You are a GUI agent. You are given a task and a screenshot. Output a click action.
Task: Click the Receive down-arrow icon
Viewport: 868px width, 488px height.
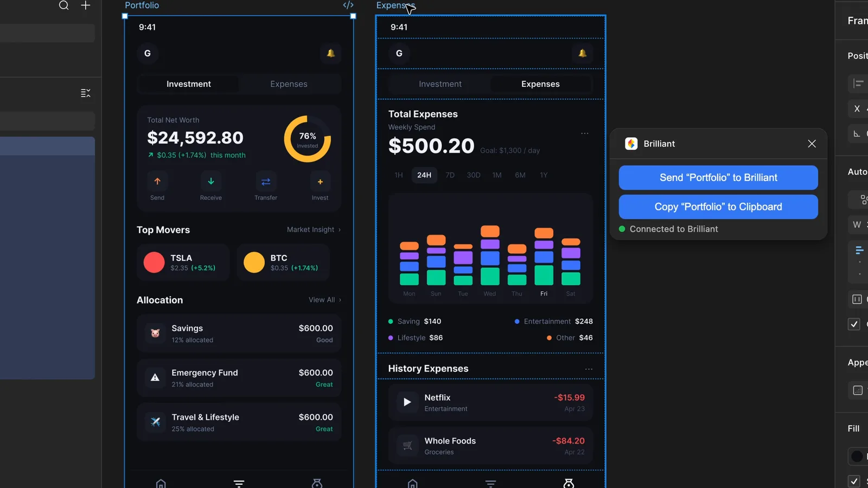(x=211, y=182)
